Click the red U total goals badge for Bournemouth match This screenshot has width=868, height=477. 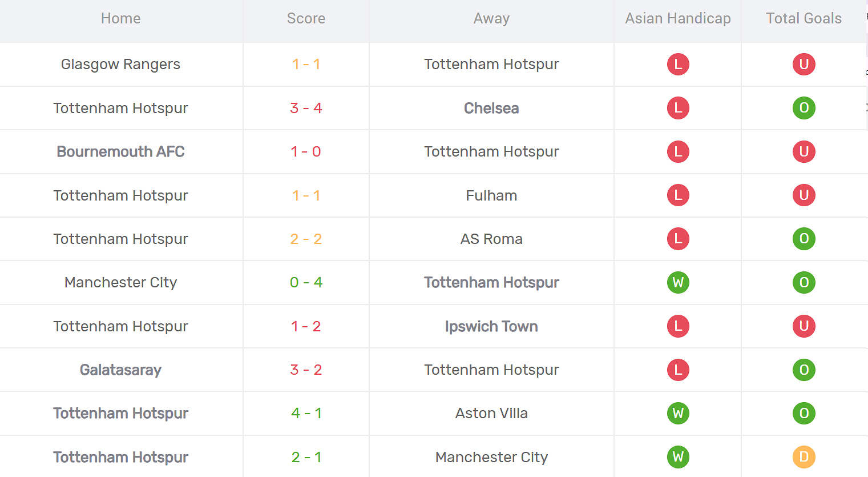(804, 151)
